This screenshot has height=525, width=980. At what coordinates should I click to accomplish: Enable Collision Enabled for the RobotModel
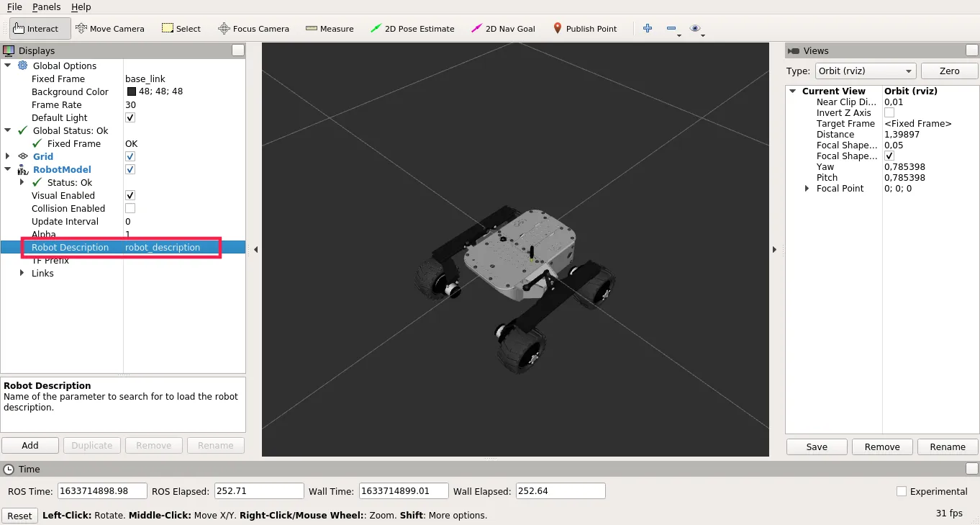tap(130, 208)
